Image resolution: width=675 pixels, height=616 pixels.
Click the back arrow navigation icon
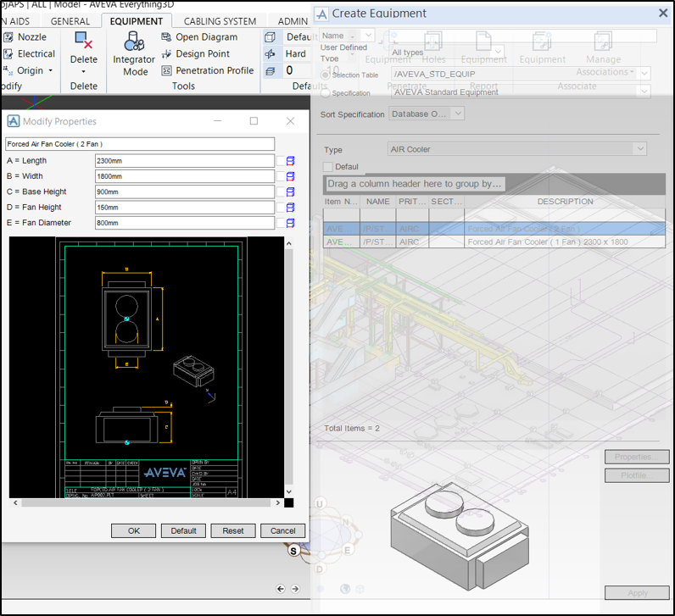tap(281, 589)
